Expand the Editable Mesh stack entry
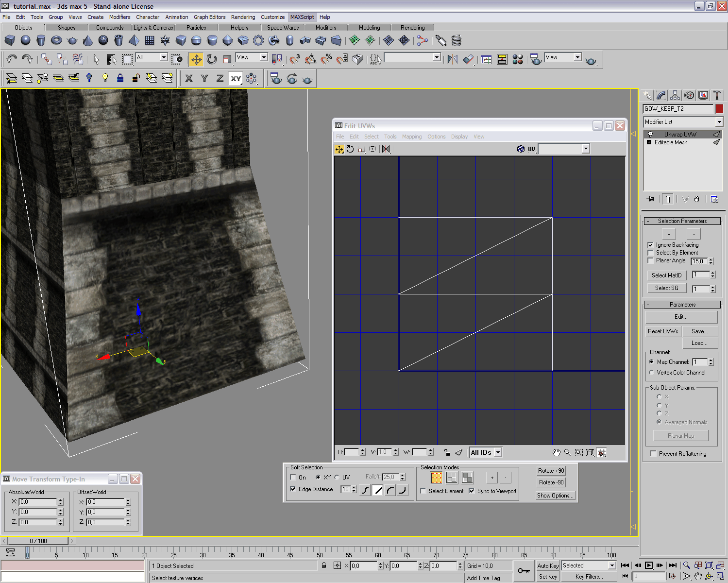The width and height of the screenshot is (728, 583). pos(649,142)
